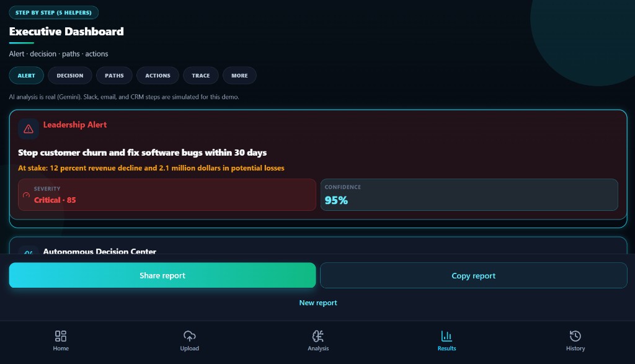
Task: Click the 95% confidence value
Action: tap(336, 200)
